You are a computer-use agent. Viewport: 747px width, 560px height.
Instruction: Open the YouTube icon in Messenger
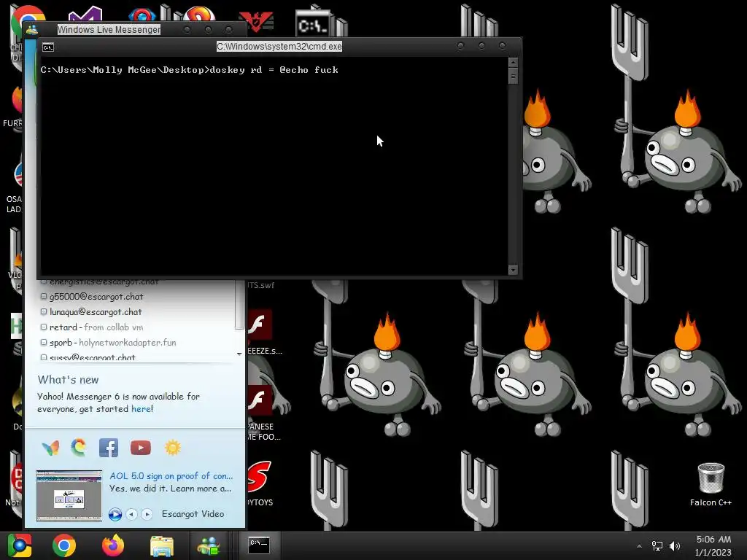coord(141,448)
